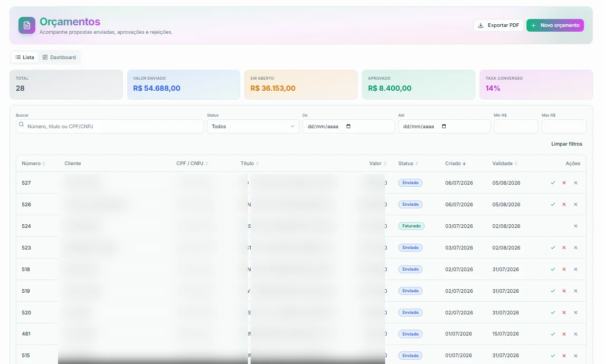This screenshot has width=604, height=364.
Task: Toggle Criado column sort direction
Action: [455, 164]
